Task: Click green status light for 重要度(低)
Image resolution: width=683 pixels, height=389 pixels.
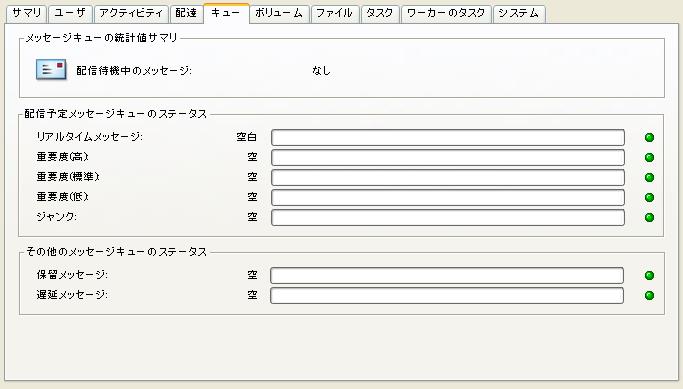Action: pyautogui.click(x=649, y=197)
